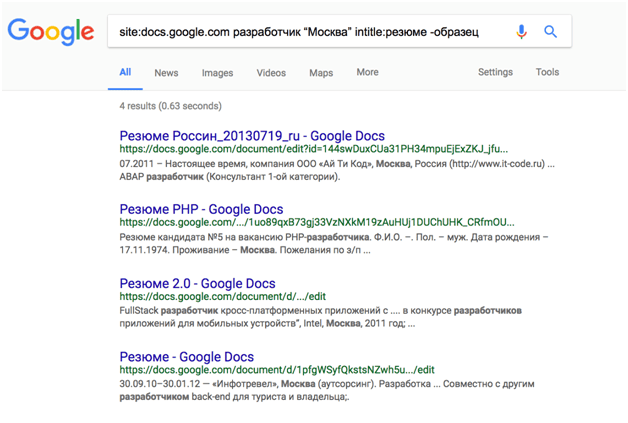Open the Maps tab

coord(321,73)
